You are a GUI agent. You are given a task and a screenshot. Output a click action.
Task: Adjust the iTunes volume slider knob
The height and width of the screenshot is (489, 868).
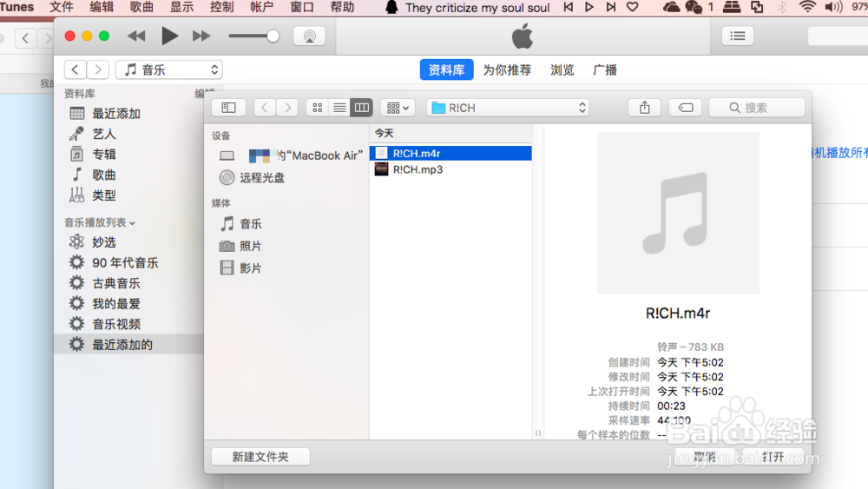[273, 36]
